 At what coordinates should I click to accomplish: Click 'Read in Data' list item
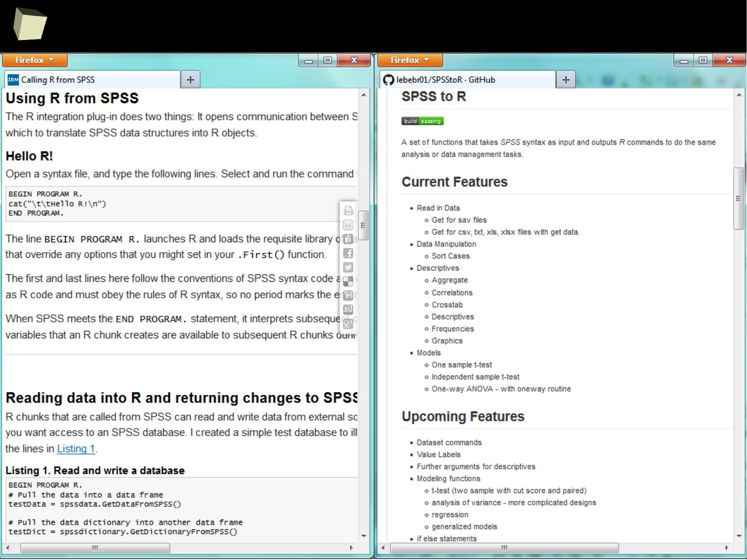click(x=438, y=208)
